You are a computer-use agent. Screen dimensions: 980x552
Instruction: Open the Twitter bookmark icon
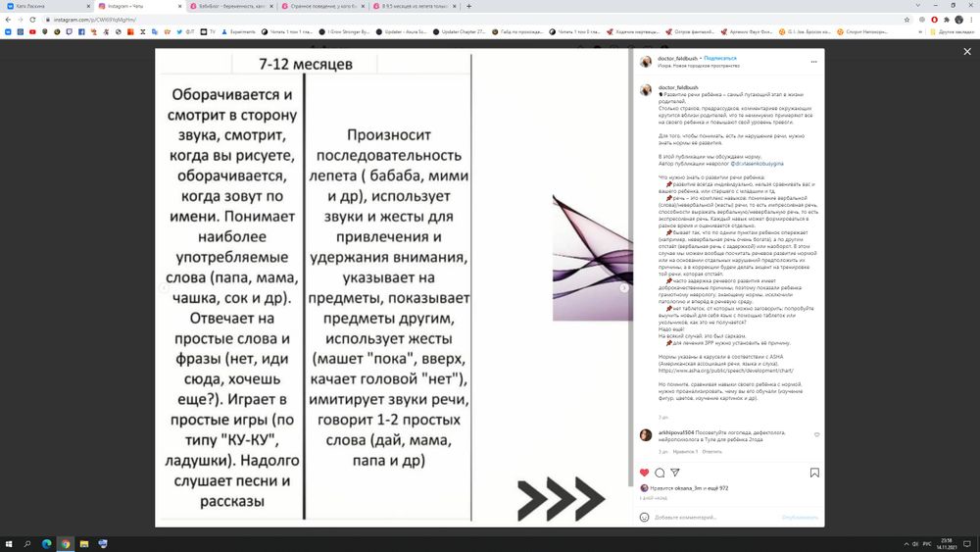pos(178,31)
